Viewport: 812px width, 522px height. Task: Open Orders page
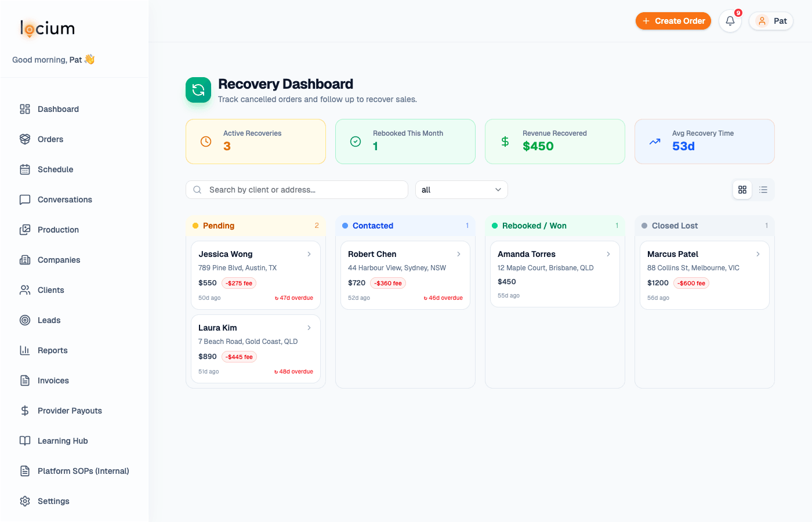74,139
